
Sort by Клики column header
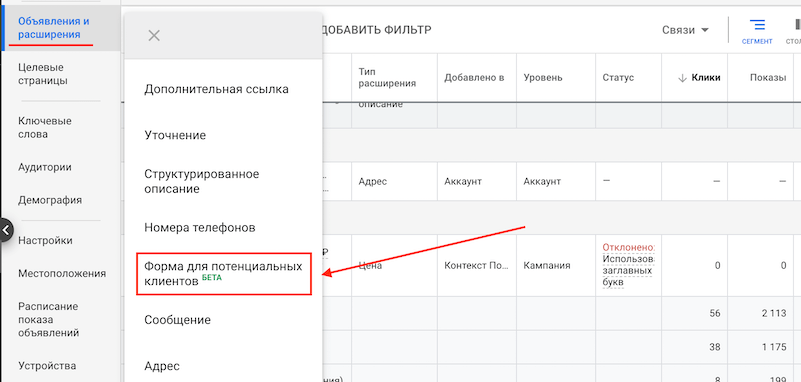point(699,78)
